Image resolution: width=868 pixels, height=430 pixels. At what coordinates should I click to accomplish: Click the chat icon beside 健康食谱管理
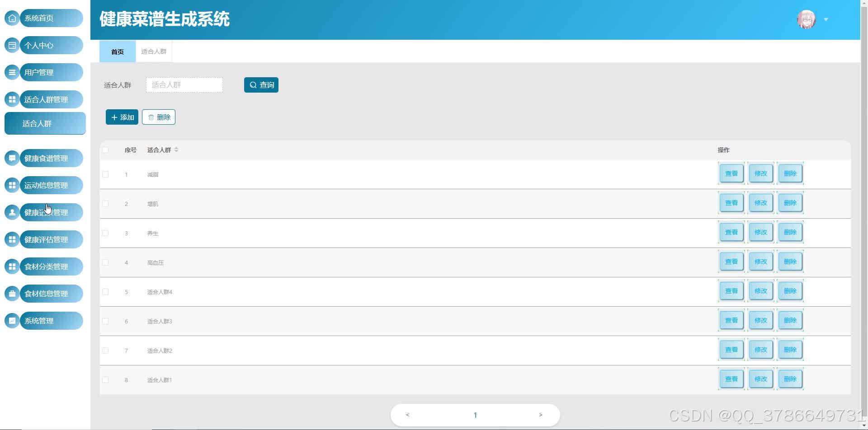tap(12, 158)
